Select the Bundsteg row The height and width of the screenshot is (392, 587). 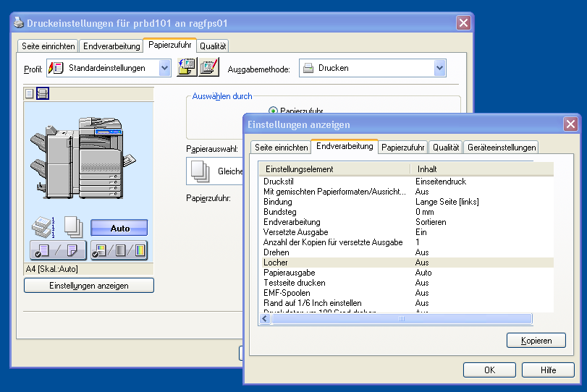pyautogui.click(x=406, y=212)
